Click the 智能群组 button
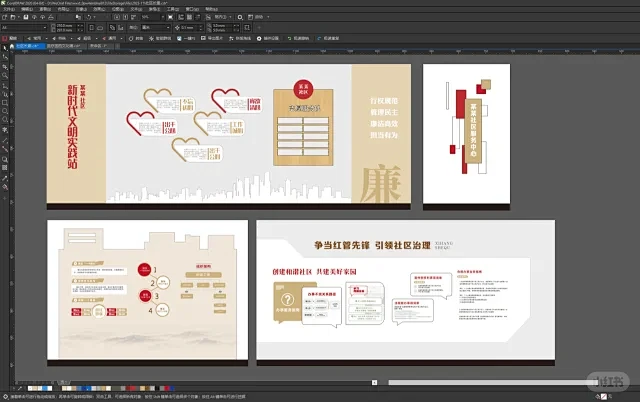Screen dimensions: 640x402 tap(165, 38)
